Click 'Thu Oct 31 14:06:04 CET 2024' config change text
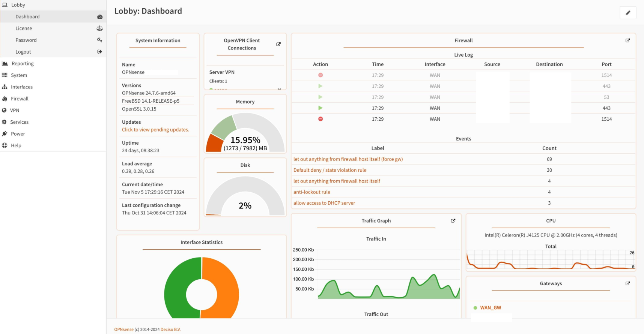Viewport: 644px width, 334px height. pos(154,213)
